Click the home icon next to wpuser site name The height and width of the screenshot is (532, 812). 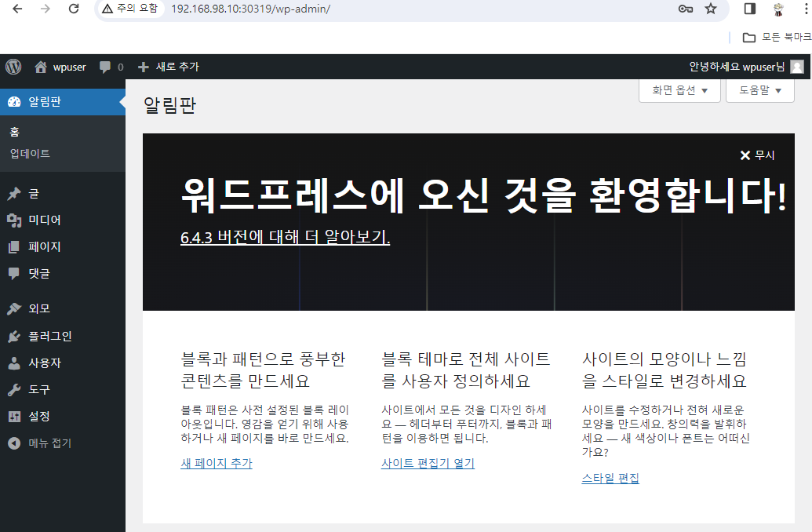(x=41, y=67)
